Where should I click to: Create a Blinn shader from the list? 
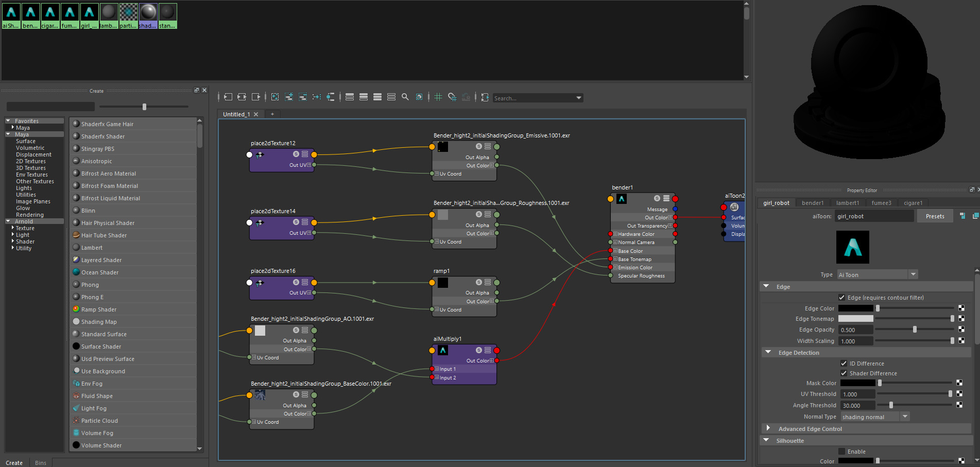133,211
